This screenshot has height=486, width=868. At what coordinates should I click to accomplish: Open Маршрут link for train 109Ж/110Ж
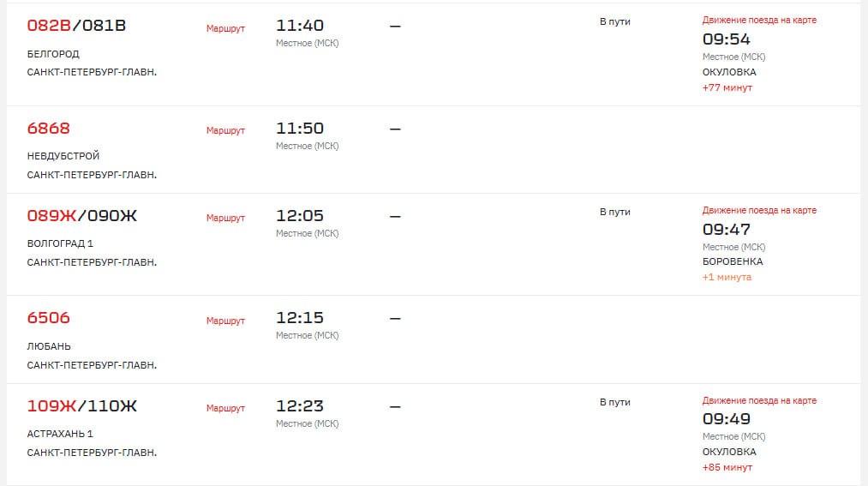click(225, 408)
